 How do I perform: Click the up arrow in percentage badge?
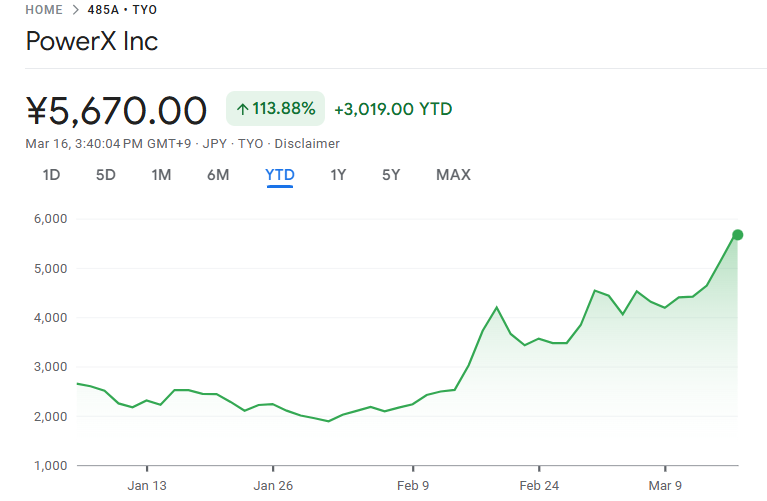click(243, 109)
